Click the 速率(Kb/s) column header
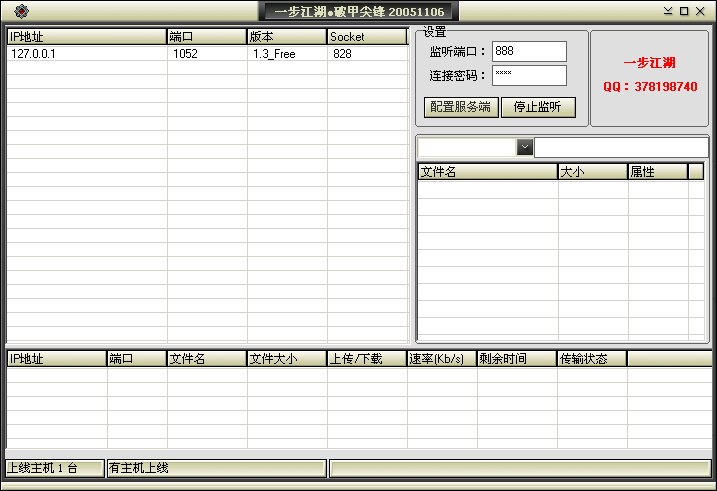 441,359
